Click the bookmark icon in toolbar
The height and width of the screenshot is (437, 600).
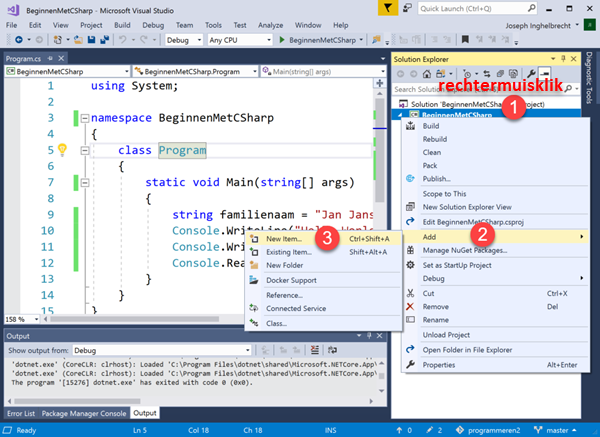pyautogui.click(x=465, y=39)
